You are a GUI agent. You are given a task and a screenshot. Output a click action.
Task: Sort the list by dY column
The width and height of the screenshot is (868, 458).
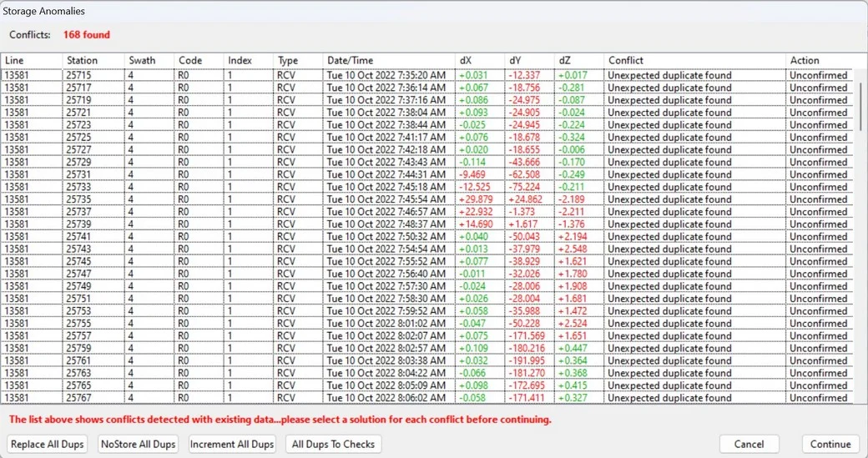515,60
